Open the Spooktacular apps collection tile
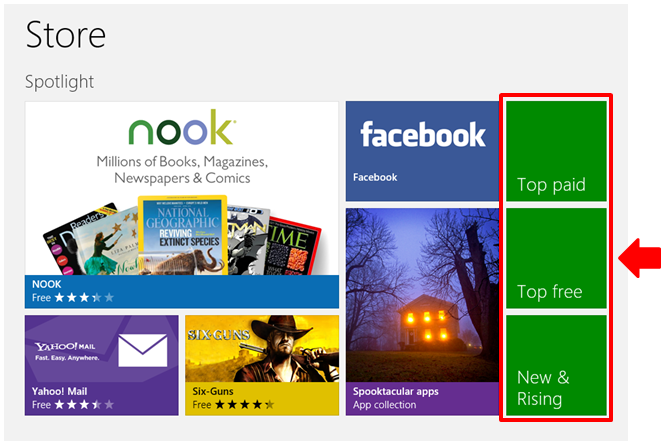 [423, 311]
